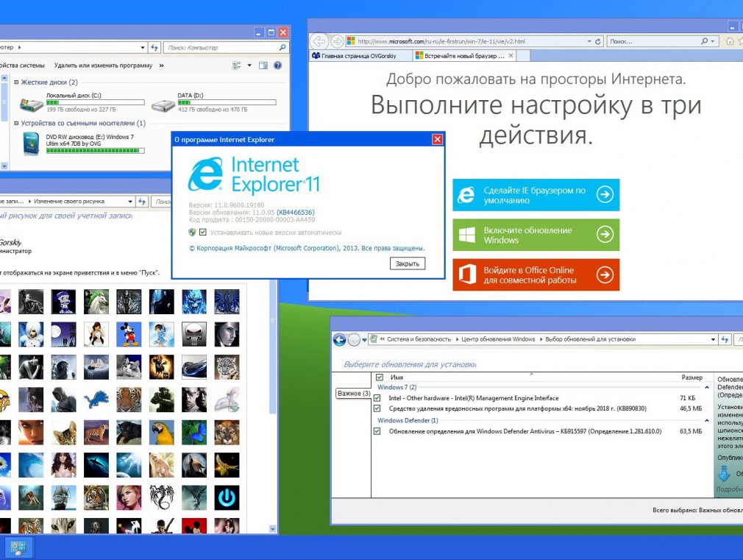This screenshot has width=743, height=560.
Task: Select the Локальный диск (C:) drive icon
Action: point(31,104)
